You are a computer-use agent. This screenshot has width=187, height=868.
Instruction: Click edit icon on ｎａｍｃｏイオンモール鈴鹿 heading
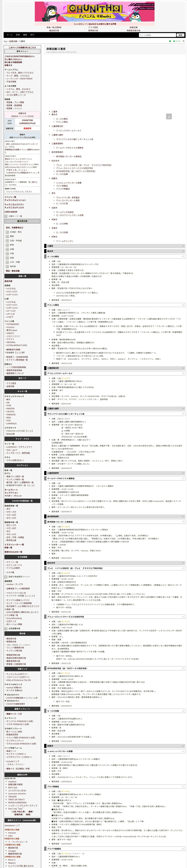[183, 751]
